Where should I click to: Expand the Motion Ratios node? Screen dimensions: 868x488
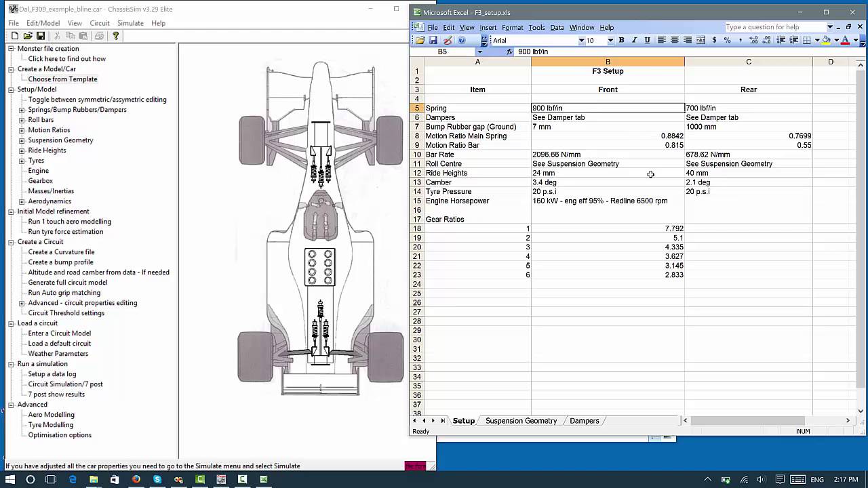[22, 130]
